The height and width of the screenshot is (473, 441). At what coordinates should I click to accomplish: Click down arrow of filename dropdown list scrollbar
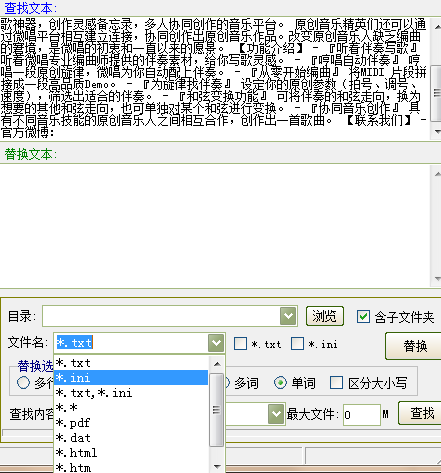(217, 466)
